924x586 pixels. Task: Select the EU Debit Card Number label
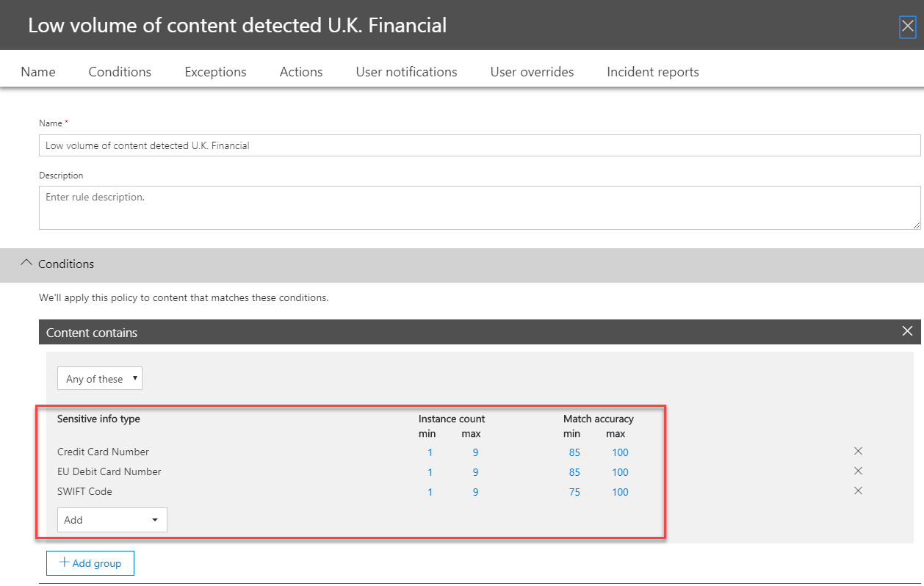point(109,471)
